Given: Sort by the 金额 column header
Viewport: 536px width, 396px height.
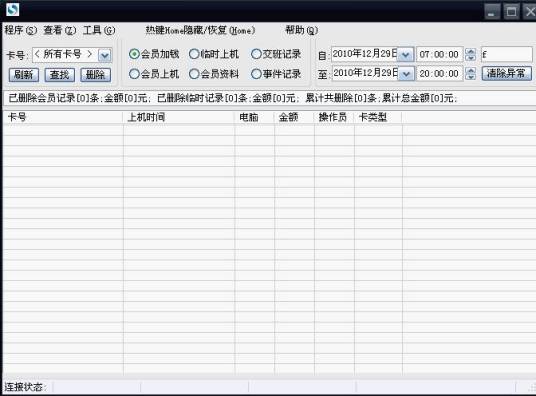Looking at the screenshot, I should point(294,117).
